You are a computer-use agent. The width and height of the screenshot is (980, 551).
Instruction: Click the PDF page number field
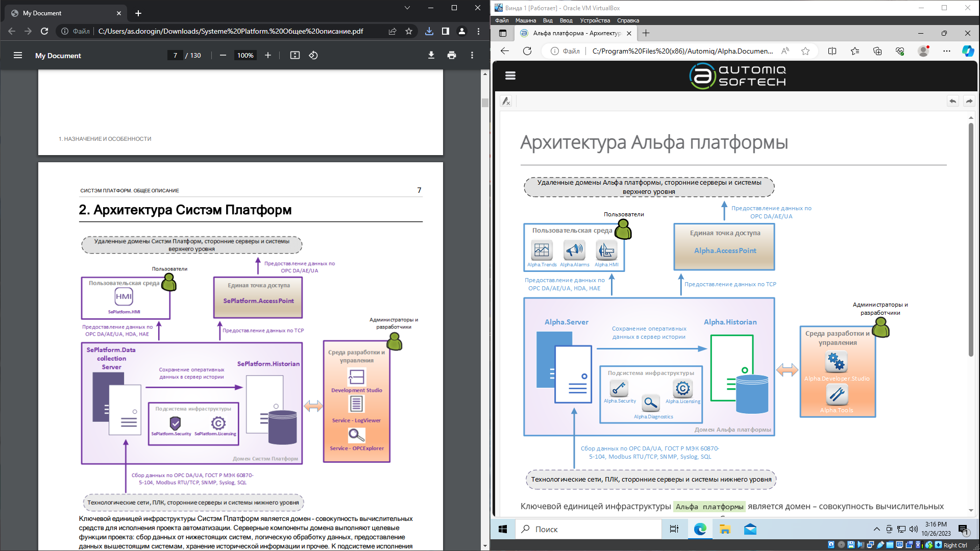[175, 55]
